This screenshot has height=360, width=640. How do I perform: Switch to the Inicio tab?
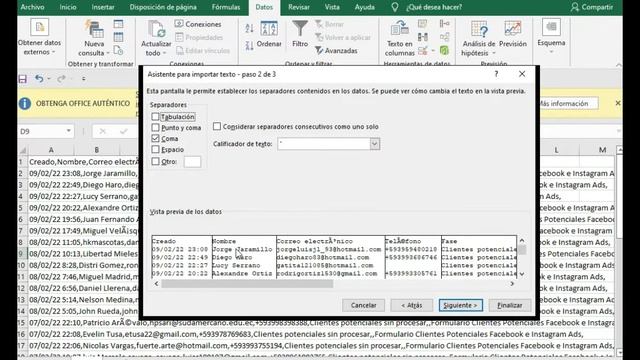tap(68, 7)
